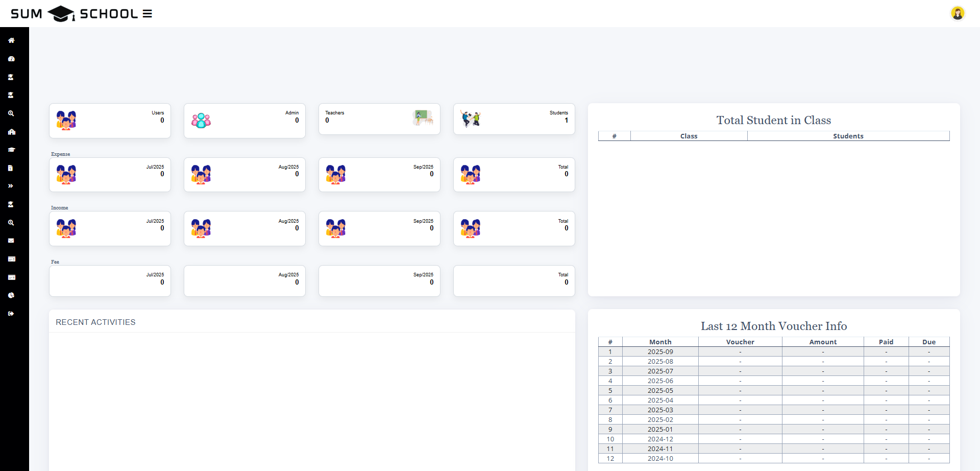This screenshot has height=471, width=980.
Task: Select the 2025-09 row in voucher table
Action: 660,351
